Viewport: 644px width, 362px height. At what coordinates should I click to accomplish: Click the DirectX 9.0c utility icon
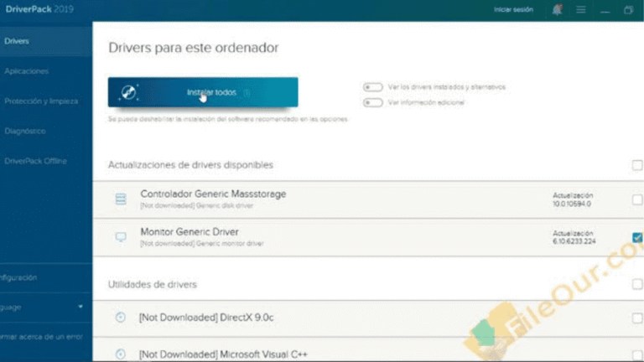[121, 318]
